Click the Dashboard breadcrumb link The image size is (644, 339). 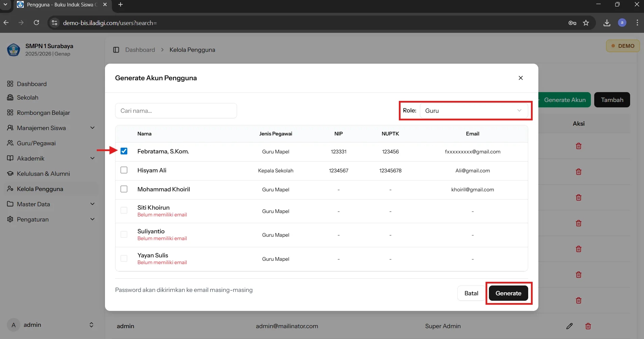[x=140, y=50]
